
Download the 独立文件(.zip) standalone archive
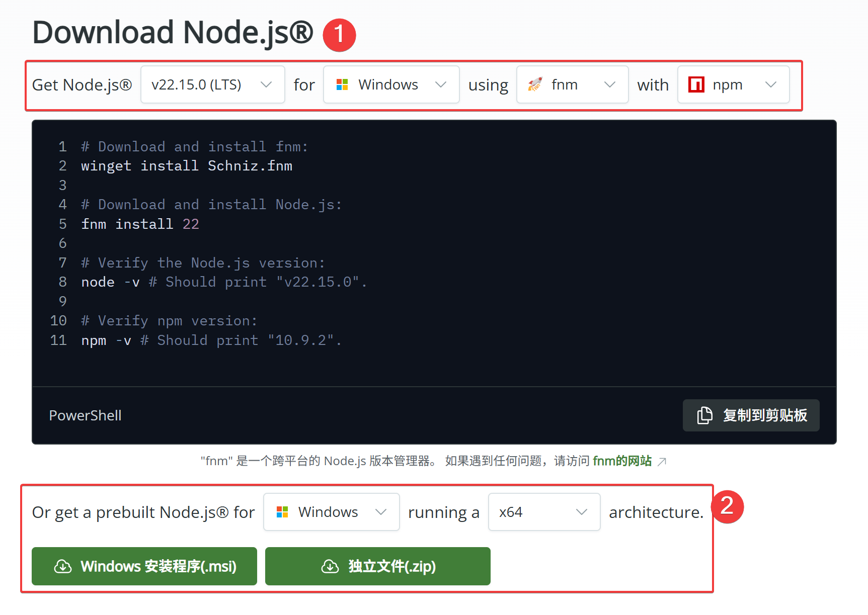pyautogui.click(x=377, y=566)
